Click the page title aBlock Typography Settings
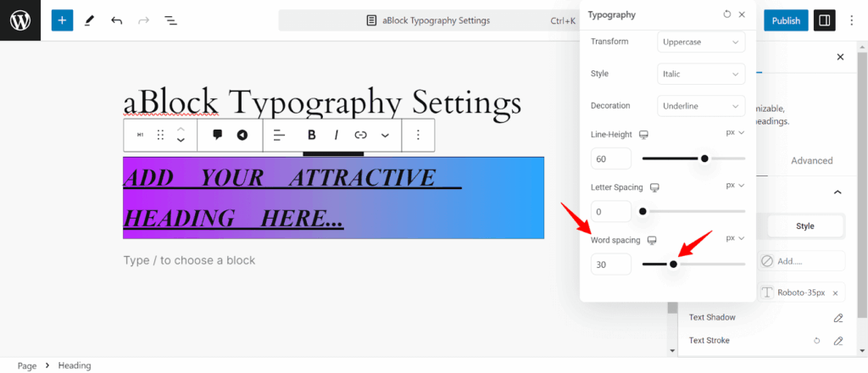The height and width of the screenshot is (373, 868). [322, 103]
